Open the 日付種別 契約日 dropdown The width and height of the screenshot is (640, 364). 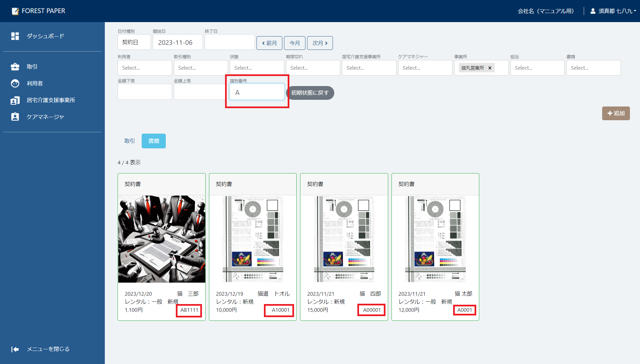point(134,43)
